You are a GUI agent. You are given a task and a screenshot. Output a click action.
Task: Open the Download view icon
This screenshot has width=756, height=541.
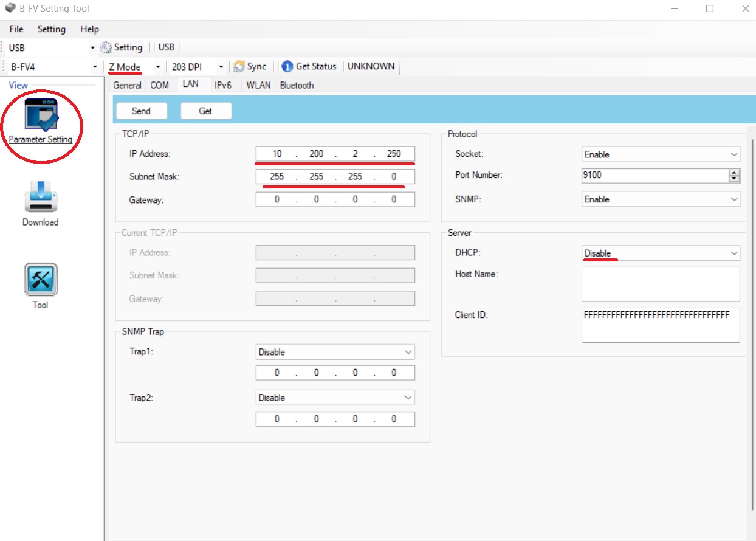click(41, 196)
